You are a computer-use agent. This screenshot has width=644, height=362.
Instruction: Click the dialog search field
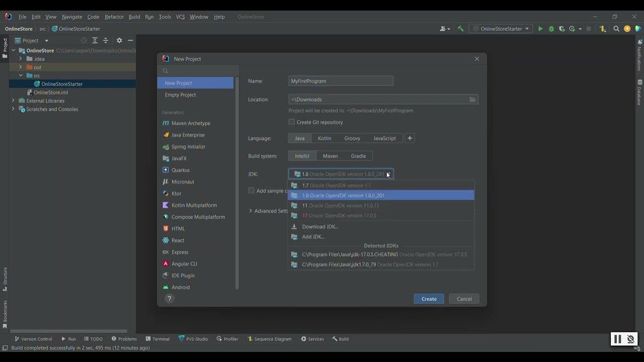point(198,71)
